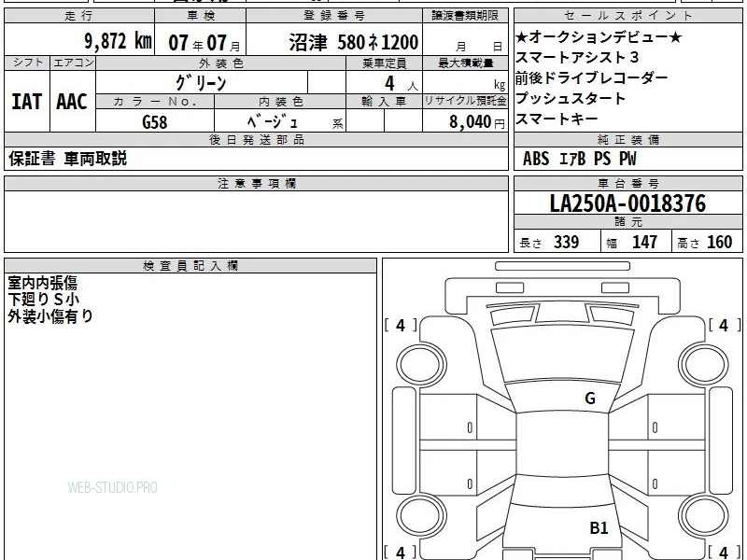Click the エアコン header cell
The image size is (747, 560).
[x=74, y=63]
